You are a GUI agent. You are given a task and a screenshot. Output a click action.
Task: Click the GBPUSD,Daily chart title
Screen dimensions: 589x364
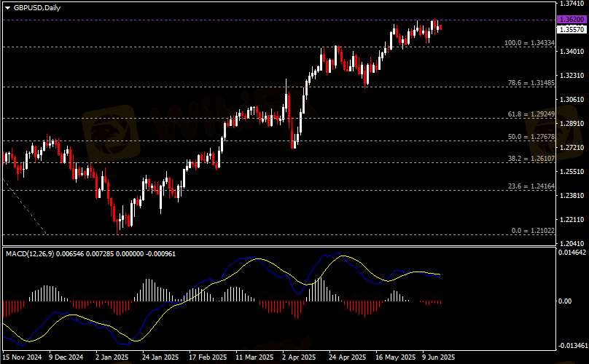36,8
